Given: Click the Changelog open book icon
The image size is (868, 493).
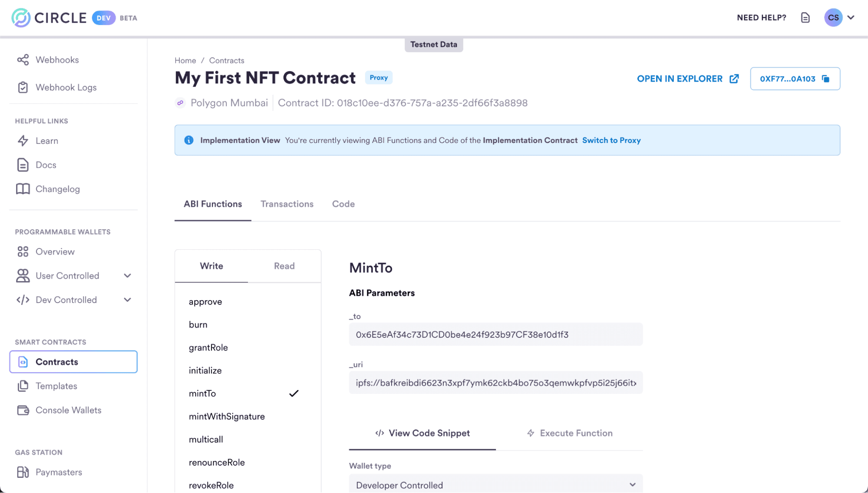Looking at the screenshot, I should tap(23, 189).
